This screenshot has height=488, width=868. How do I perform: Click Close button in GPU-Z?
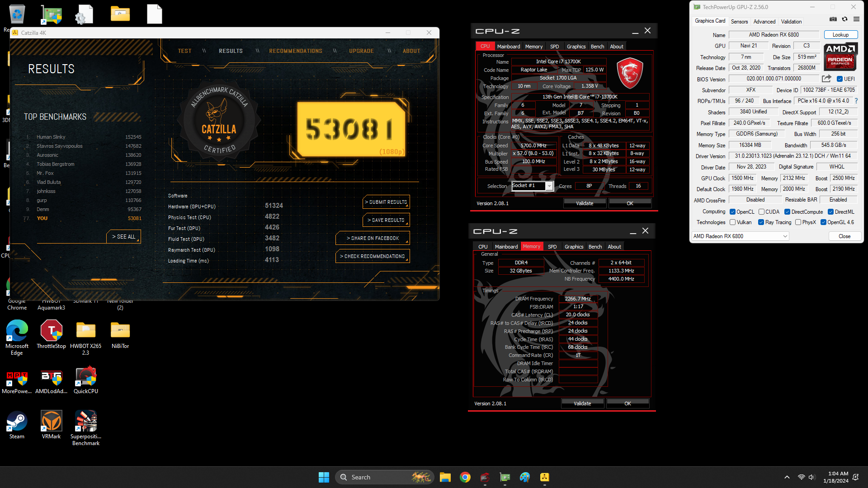pos(844,236)
